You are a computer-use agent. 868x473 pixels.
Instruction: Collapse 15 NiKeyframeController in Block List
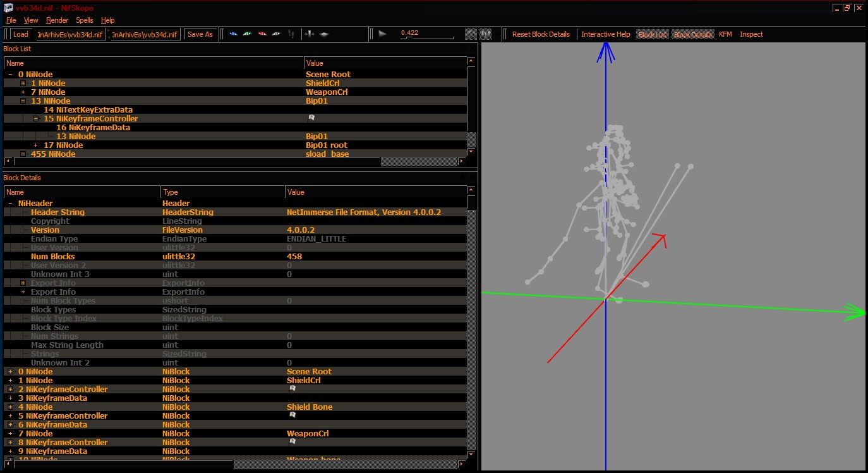click(36, 119)
